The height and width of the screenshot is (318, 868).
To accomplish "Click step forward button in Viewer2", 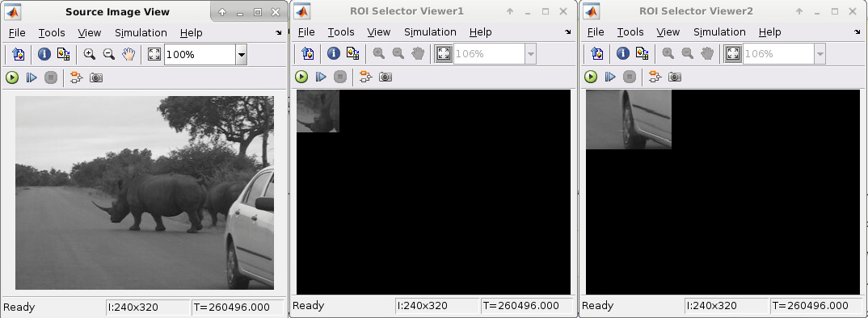I will [610, 77].
